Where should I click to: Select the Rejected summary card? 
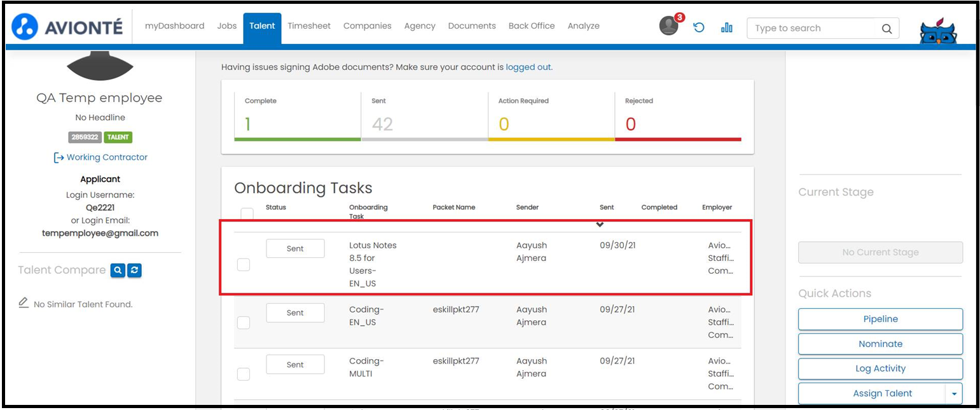coord(678,117)
